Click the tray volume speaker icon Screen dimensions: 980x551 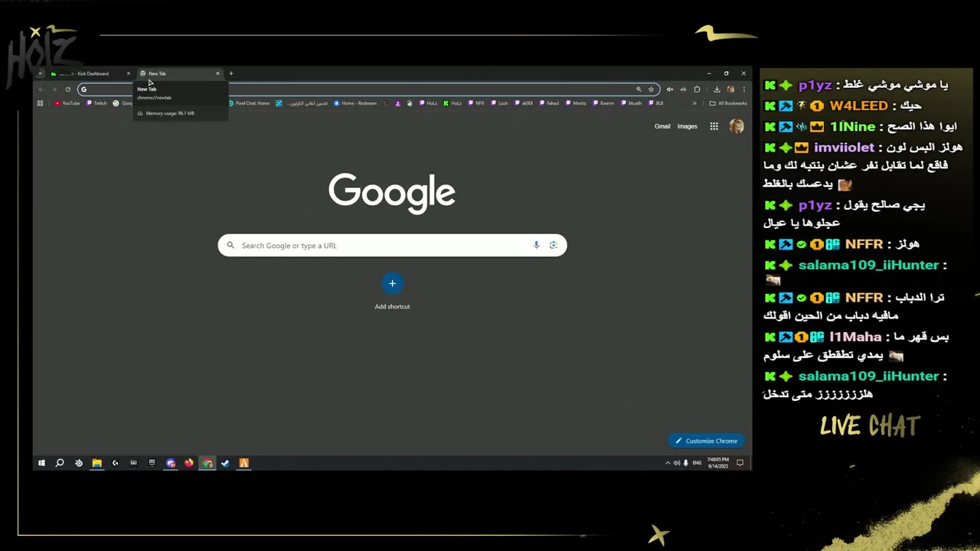[x=676, y=463]
